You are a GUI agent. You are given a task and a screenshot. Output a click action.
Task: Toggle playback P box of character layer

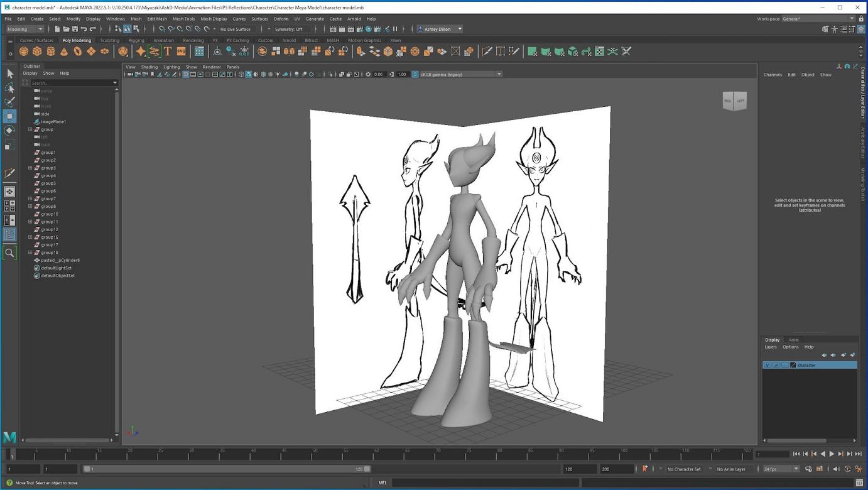click(x=776, y=365)
